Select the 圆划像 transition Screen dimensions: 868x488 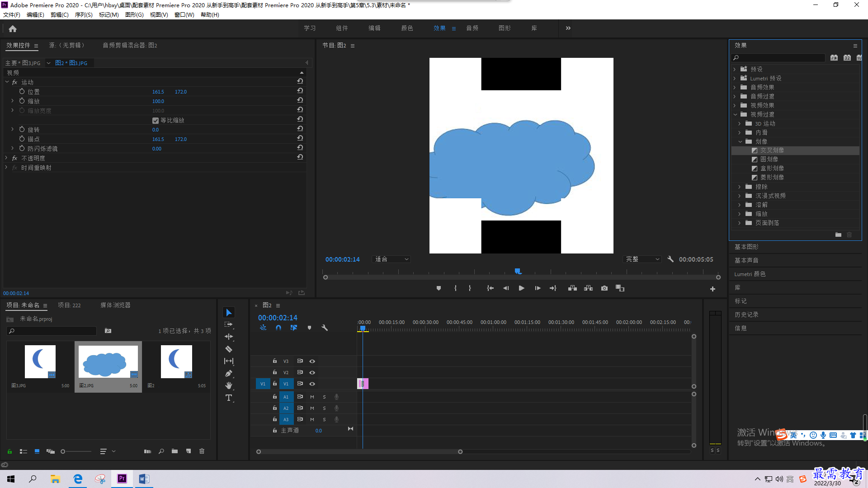[769, 159]
